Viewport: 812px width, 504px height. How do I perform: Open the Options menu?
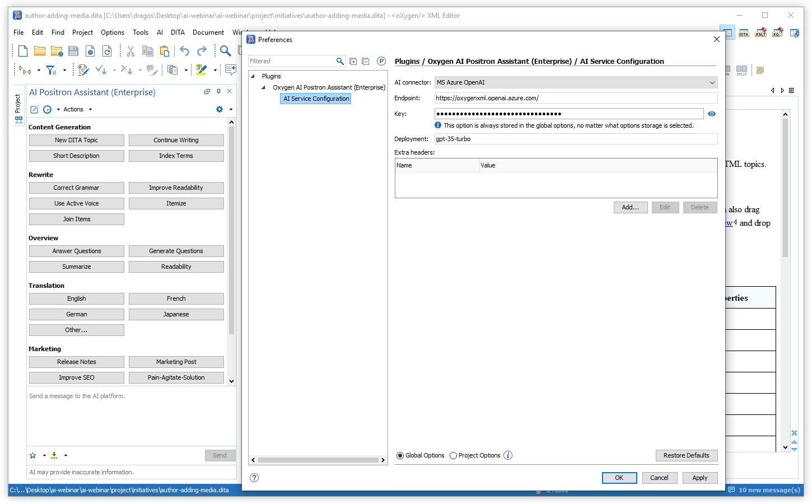(113, 32)
